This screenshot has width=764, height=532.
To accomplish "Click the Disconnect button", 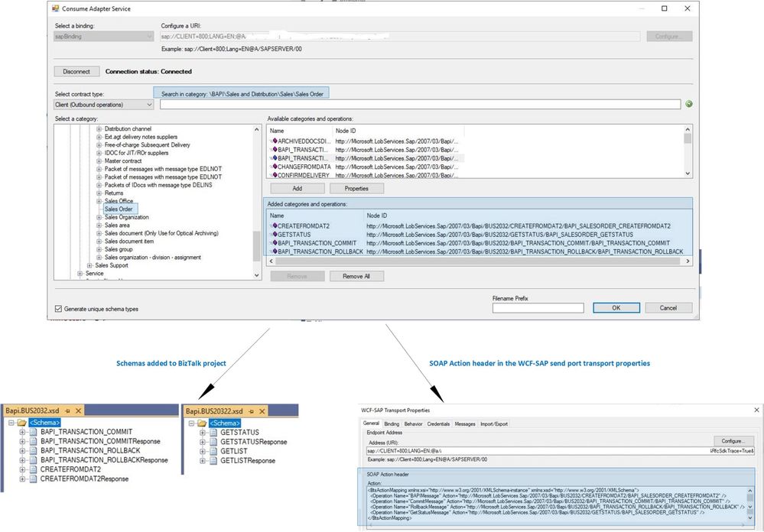I will pyautogui.click(x=76, y=72).
